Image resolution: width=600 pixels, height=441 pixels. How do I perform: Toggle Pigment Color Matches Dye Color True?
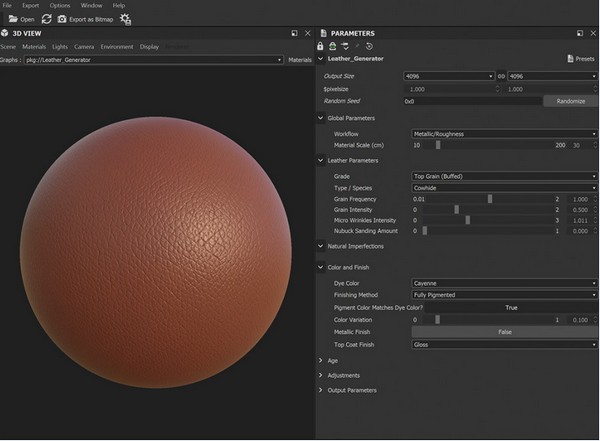tap(511, 308)
